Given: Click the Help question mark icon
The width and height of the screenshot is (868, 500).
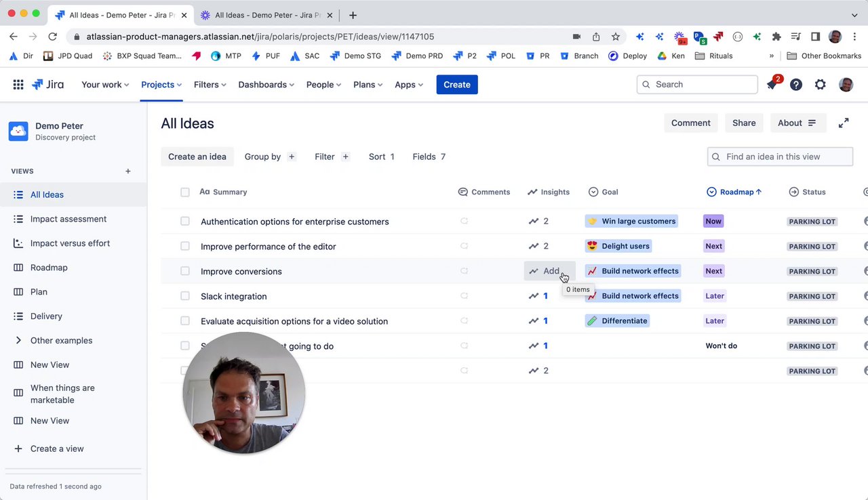Looking at the screenshot, I should pos(796,85).
